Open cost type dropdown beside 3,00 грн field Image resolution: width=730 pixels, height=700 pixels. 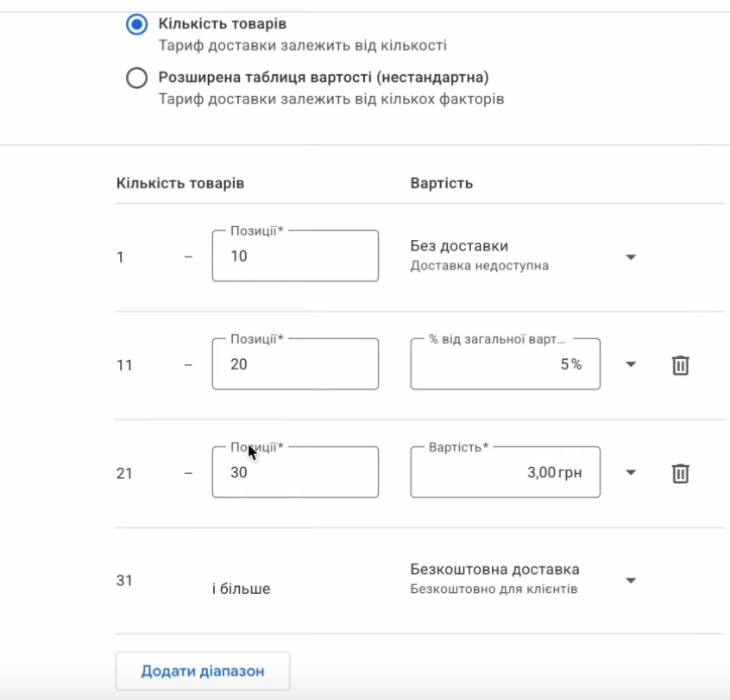pyautogui.click(x=630, y=473)
